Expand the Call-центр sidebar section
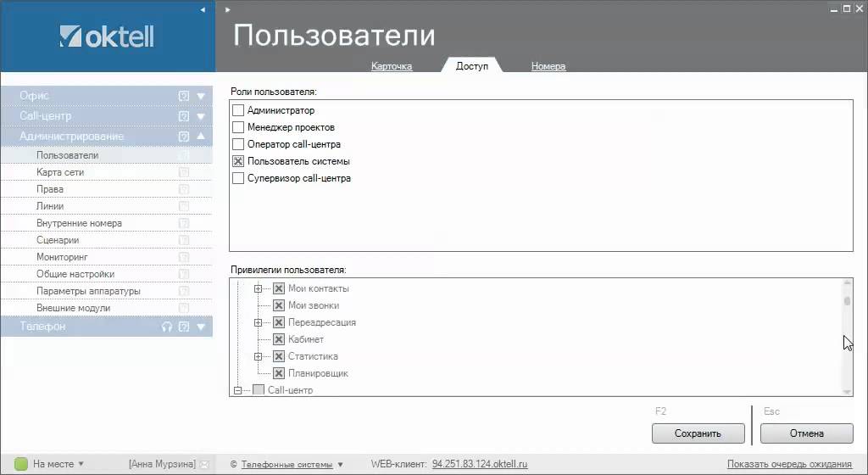The width and height of the screenshot is (868, 475). 201,116
